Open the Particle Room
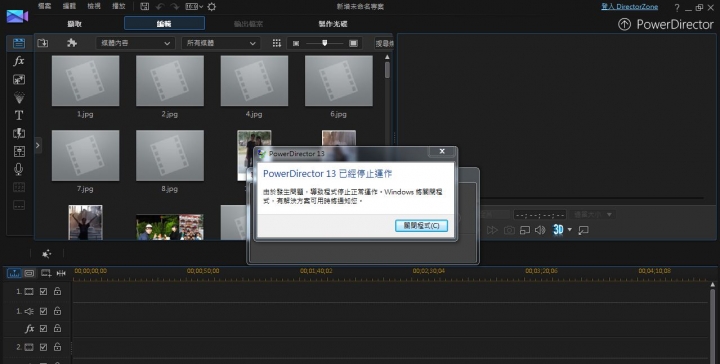Screen dimensions: 720x364 point(19,97)
